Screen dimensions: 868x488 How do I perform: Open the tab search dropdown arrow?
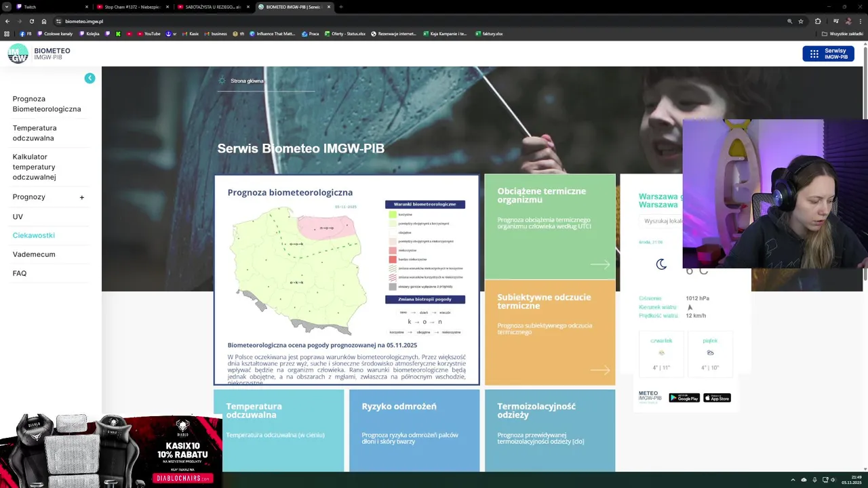(x=6, y=7)
